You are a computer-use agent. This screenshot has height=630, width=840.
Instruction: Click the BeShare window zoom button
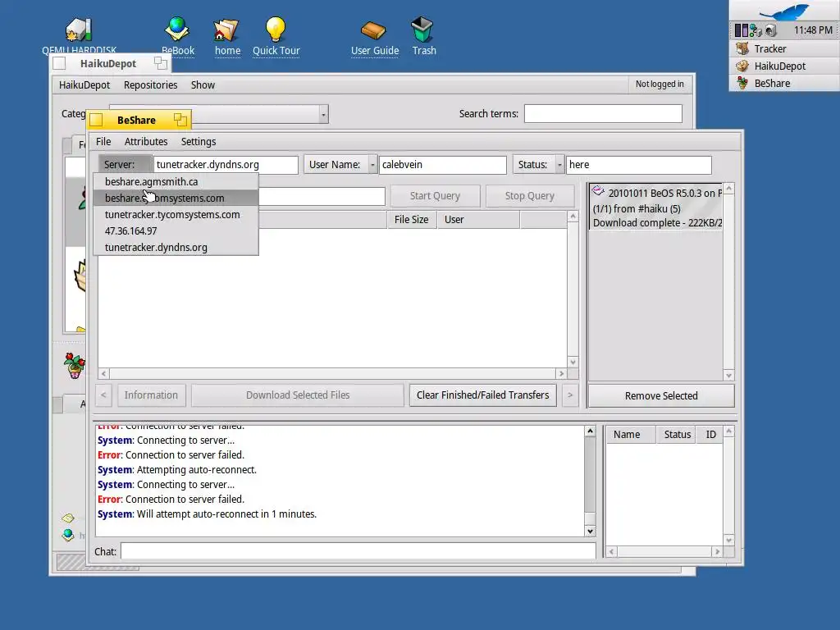pyautogui.click(x=180, y=120)
